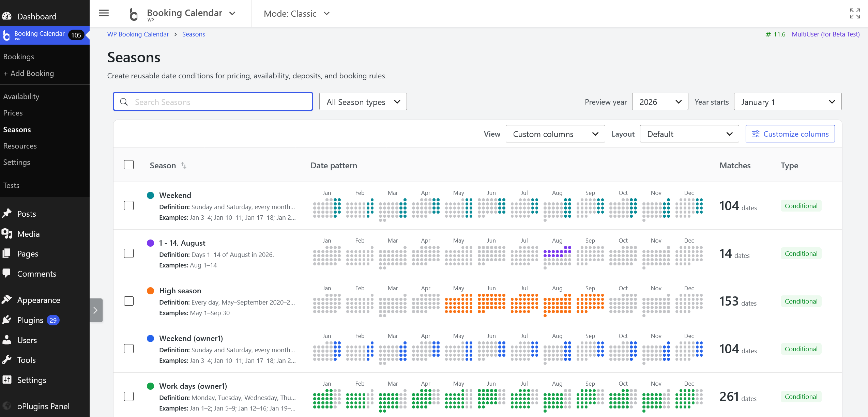Expand the Mode: Classic dropdown

click(297, 14)
